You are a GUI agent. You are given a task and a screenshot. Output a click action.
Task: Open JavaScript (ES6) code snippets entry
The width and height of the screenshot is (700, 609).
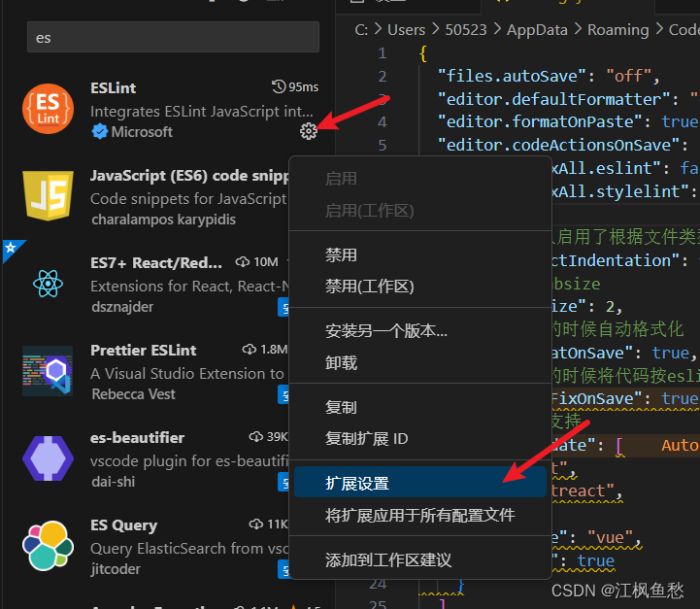[189, 176]
